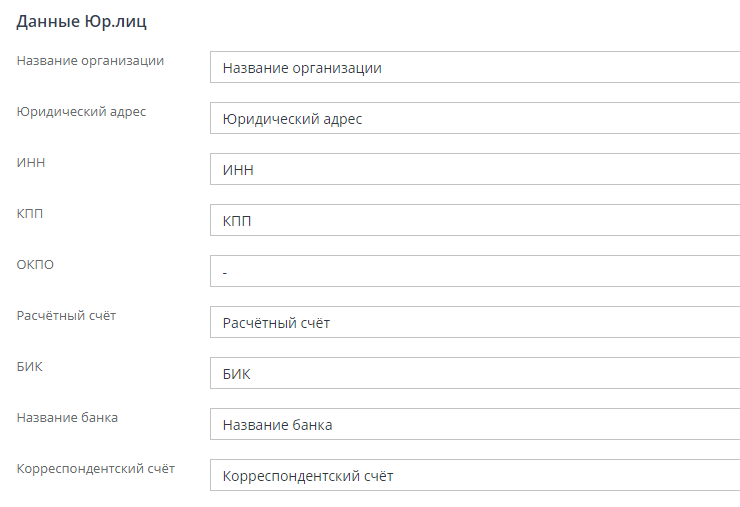The image size is (740, 507).
Task: Focus the Название банка input field
Action: point(475,425)
